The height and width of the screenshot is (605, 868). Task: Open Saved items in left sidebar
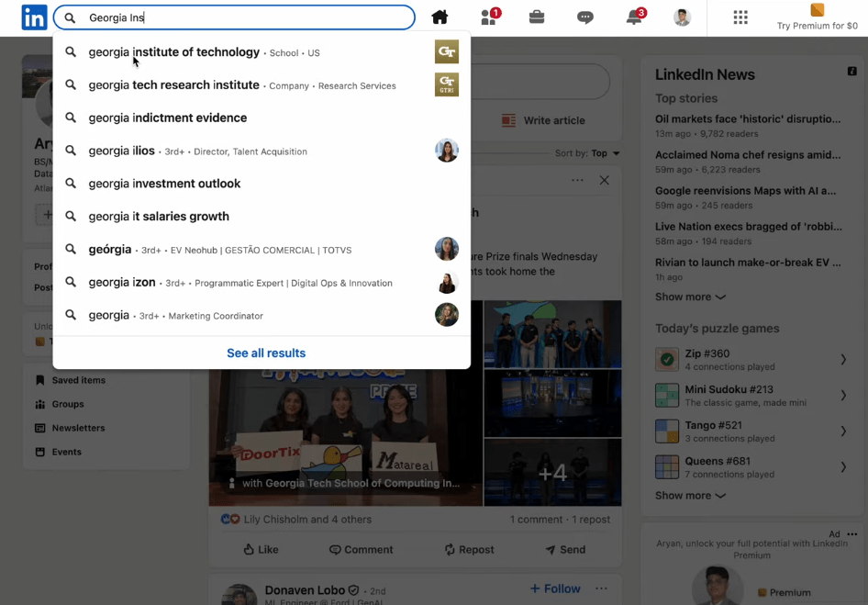click(71, 380)
